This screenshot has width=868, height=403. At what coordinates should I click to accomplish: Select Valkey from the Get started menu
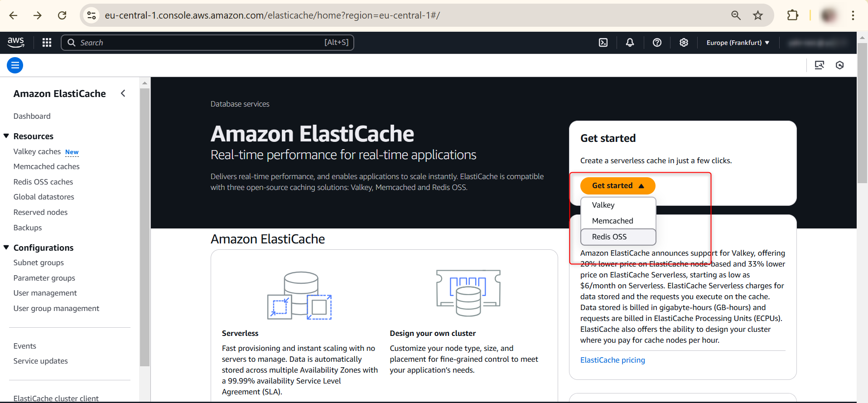point(603,205)
